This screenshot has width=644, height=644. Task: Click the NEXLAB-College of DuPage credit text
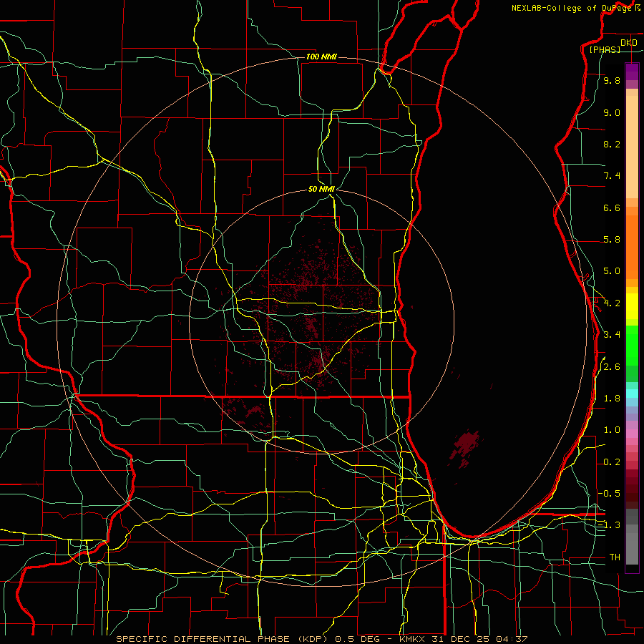(x=572, y=8)
